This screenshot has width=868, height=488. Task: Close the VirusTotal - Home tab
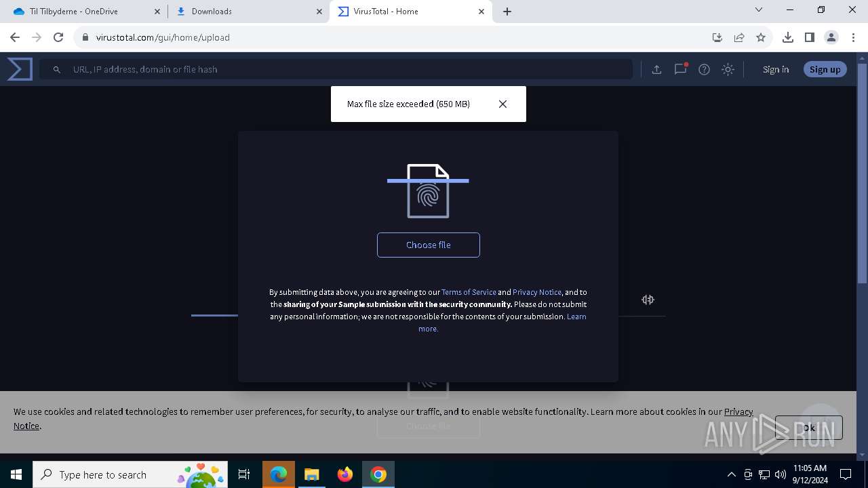click(481, 12)
